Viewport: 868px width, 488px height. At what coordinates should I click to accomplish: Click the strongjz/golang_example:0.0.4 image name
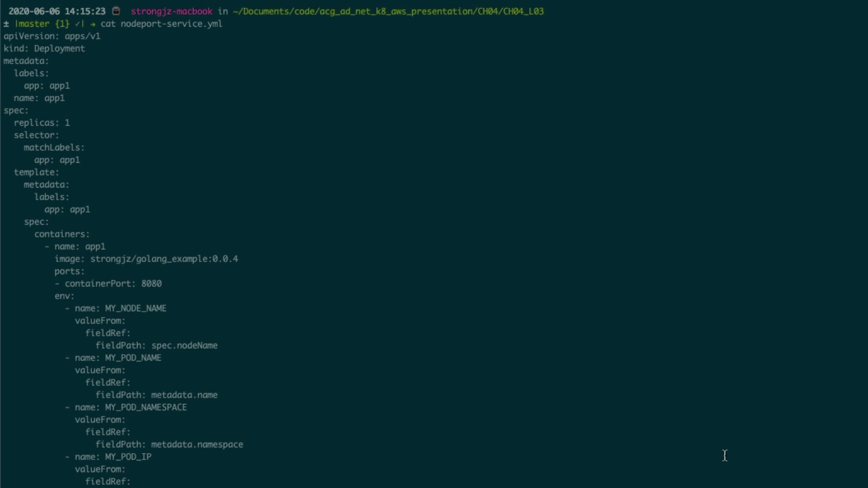(164, 259)
